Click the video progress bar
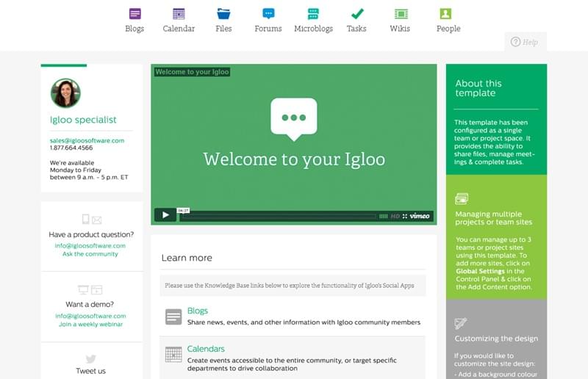This screenshot has height=379, width=588. tap(278, 216)
